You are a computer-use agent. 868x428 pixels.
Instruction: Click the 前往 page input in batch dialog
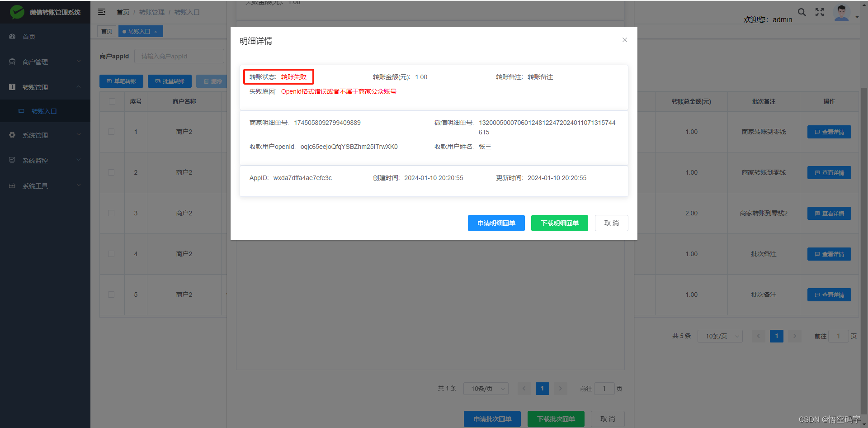pyautogui.click(x=604, y=389)
